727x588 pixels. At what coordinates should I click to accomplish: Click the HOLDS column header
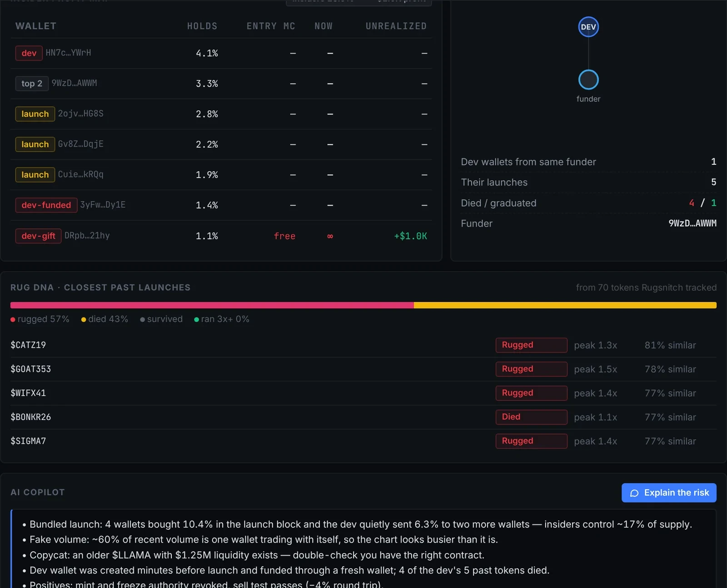pos(202,26)
